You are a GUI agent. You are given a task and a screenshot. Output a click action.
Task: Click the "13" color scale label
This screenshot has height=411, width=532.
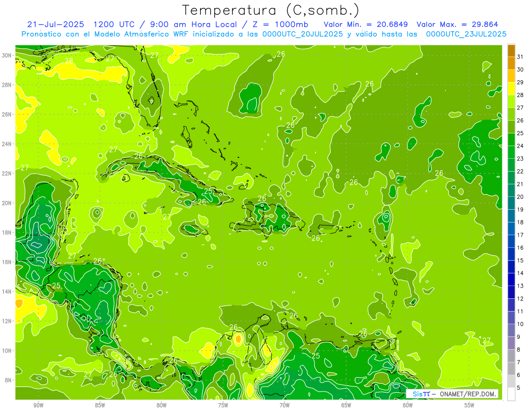point(520,286)
